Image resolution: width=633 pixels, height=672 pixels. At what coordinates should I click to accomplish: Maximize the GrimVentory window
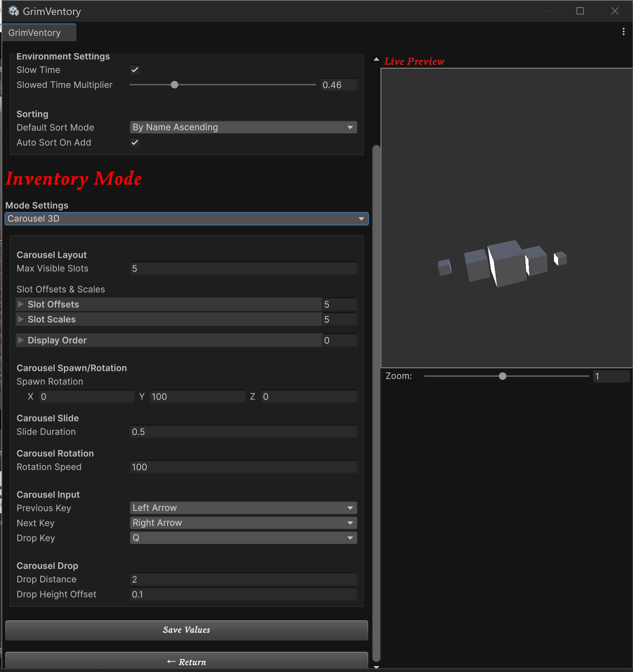click(x=580, y=11)
